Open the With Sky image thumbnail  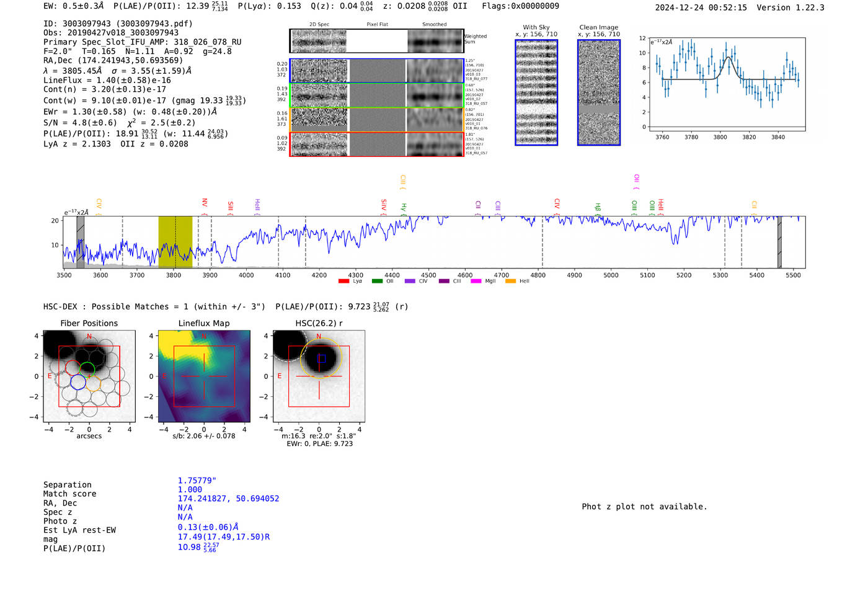[x=536, y=92]
